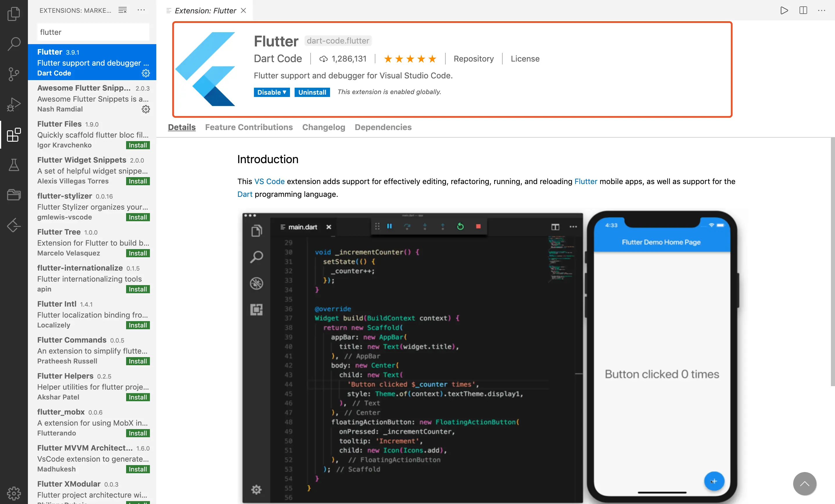Open gear menu for Awesome Flutter Snippets
The width and height of the screenshot is (835, 504).
coord(146,109)
